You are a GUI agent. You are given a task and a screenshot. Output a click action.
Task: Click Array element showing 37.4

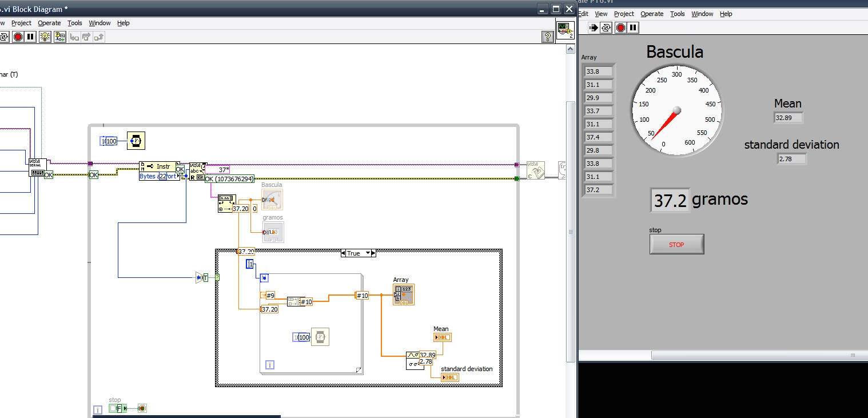pyautogui.click(x=599, y=137)
